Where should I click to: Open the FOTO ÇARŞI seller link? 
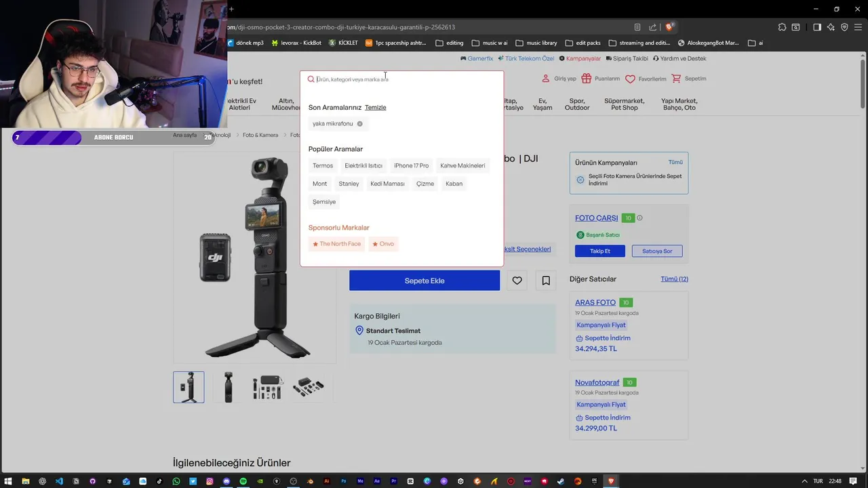[x=597, y=218]
